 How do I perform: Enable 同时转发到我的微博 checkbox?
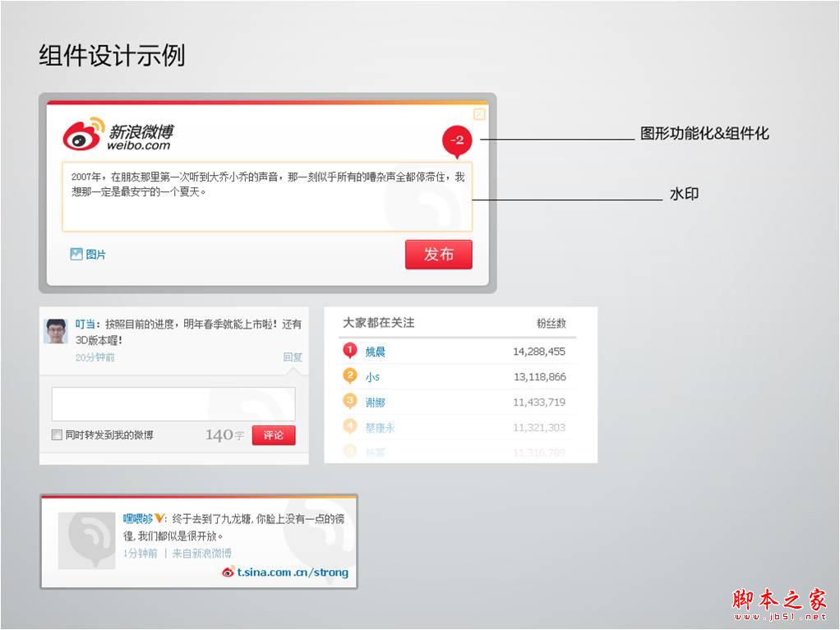[57, 435]
